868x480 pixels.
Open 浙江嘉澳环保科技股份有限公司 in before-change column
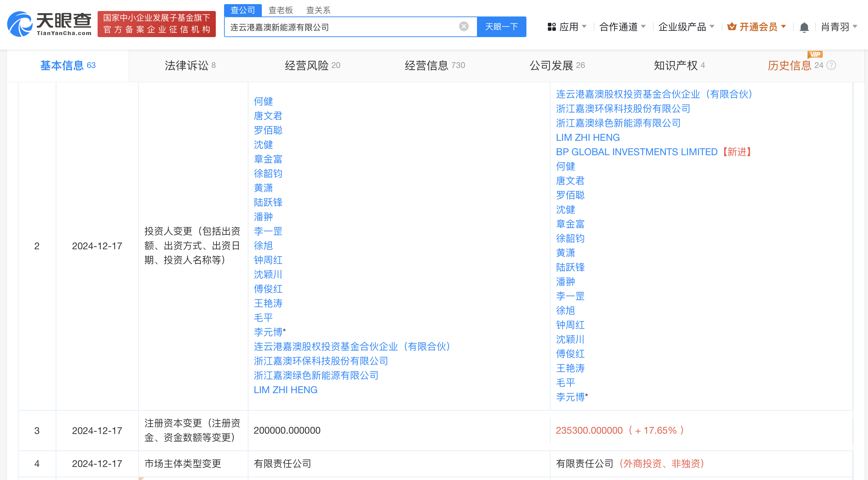(321, 361)
